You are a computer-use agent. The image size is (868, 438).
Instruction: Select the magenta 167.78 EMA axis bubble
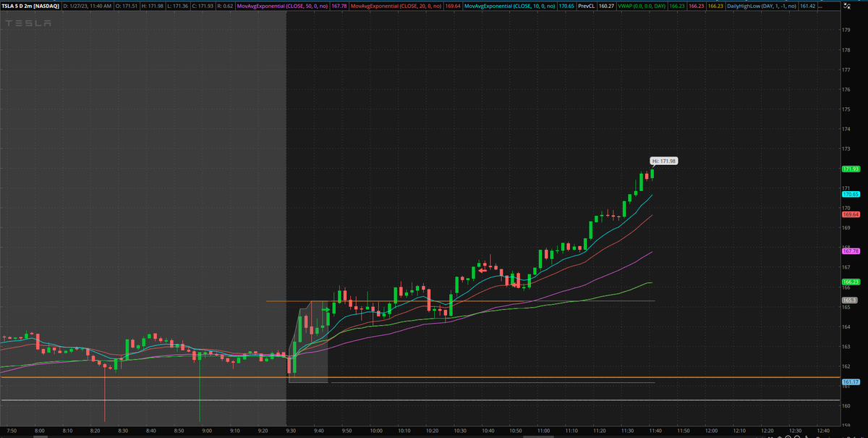[850, 251]
